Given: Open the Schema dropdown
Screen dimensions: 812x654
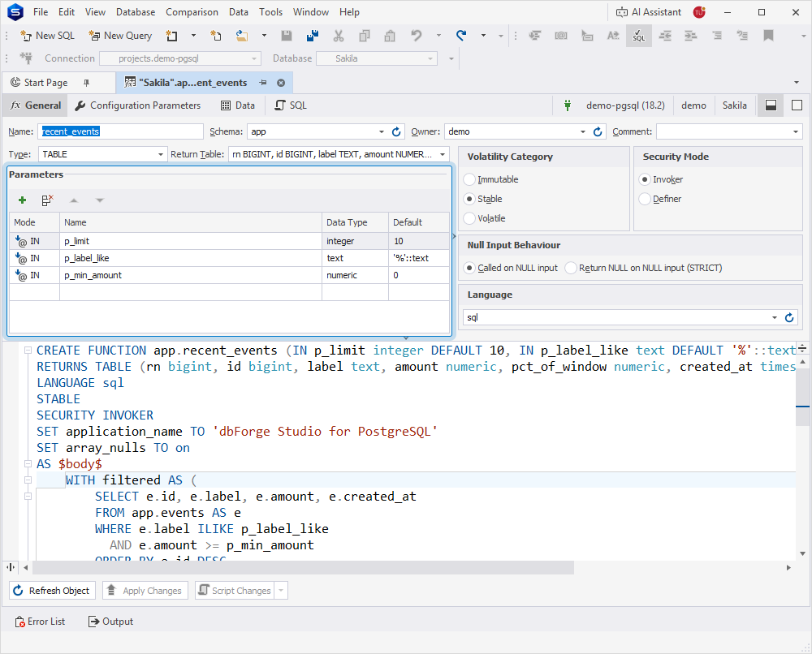Looking at the screenshot, I should 382,132.
